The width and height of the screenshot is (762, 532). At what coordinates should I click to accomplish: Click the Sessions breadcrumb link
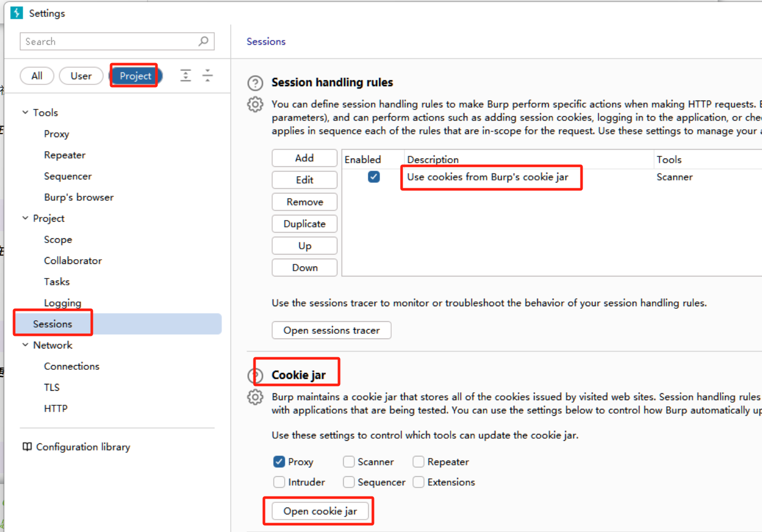pos(266,41)
